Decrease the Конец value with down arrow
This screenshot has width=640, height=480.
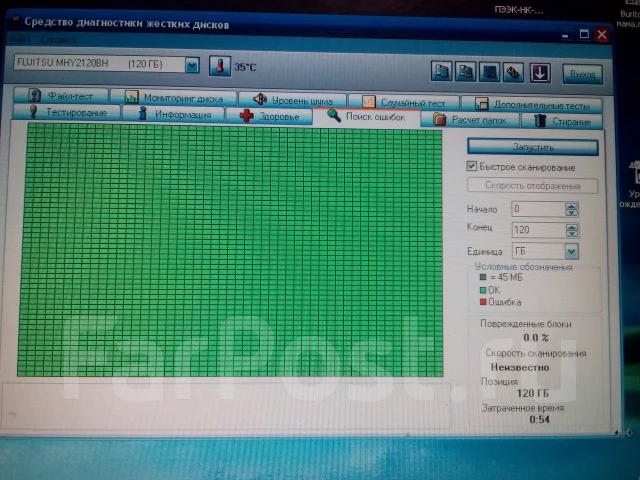572,233
